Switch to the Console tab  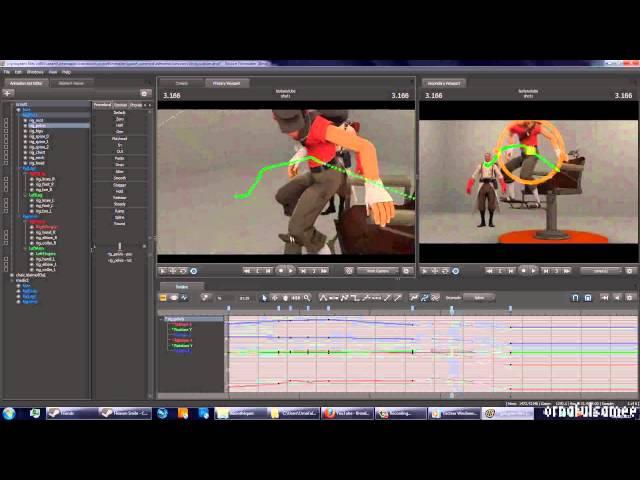point(182,83)
